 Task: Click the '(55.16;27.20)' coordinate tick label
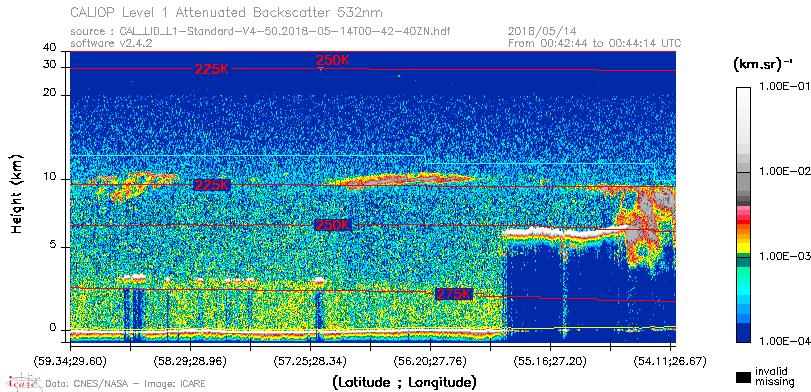[550, 360]
